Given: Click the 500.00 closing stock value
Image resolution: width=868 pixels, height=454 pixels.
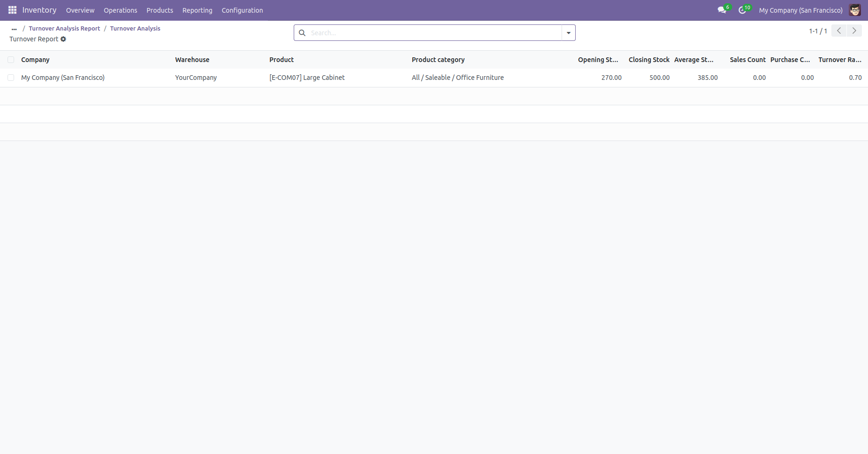Looking at the screenshot, I should (659, 78).
